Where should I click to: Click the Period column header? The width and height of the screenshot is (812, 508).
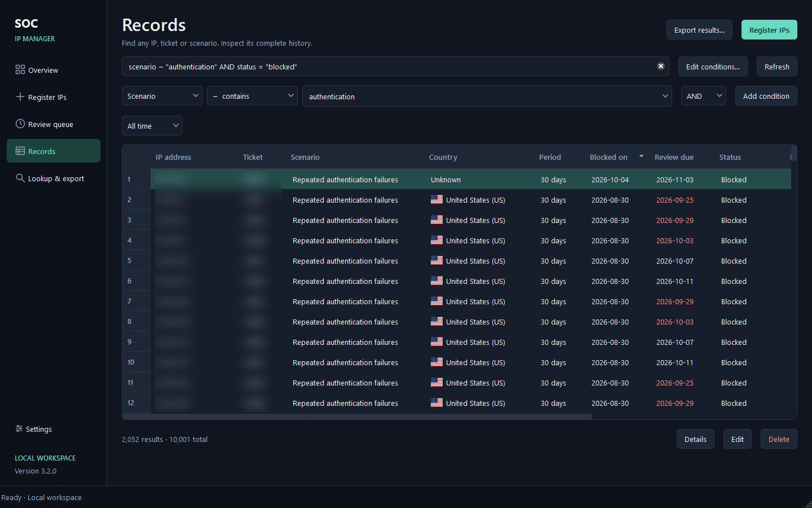[x=550, y=157]
